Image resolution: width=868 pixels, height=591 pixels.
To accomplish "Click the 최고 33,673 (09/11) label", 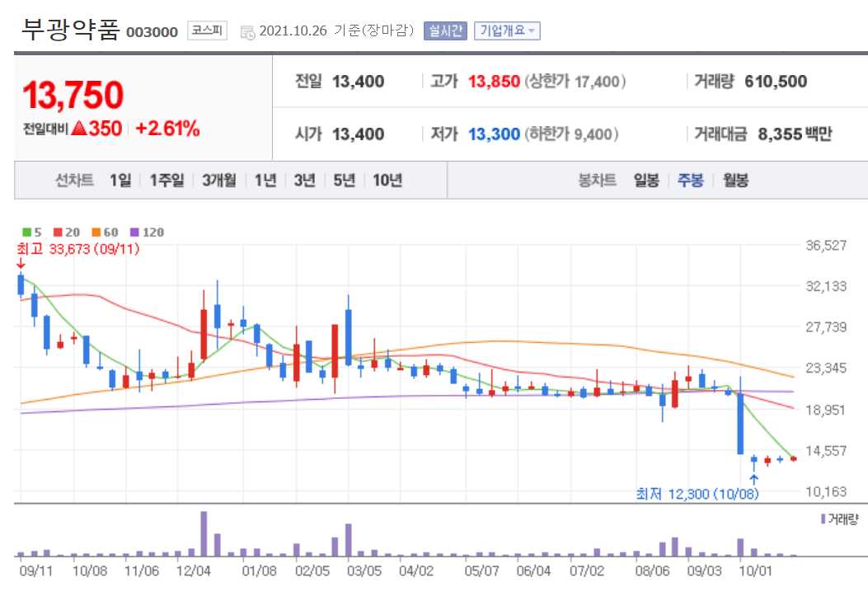I will coord(78,249).
